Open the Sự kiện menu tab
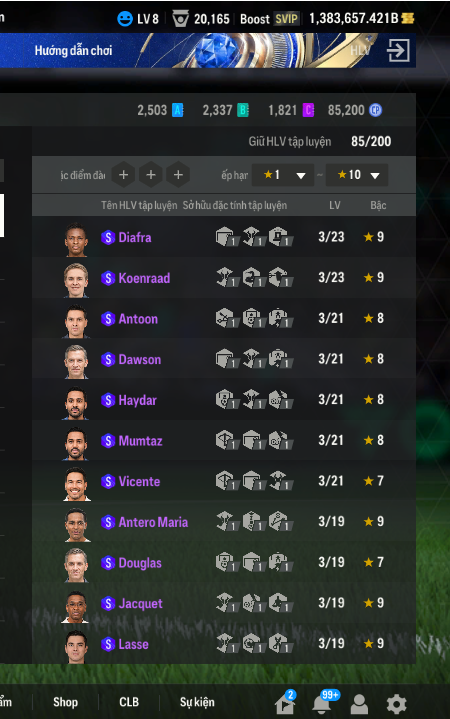Viewport: 450px width, 719px height. coord(197,702)
